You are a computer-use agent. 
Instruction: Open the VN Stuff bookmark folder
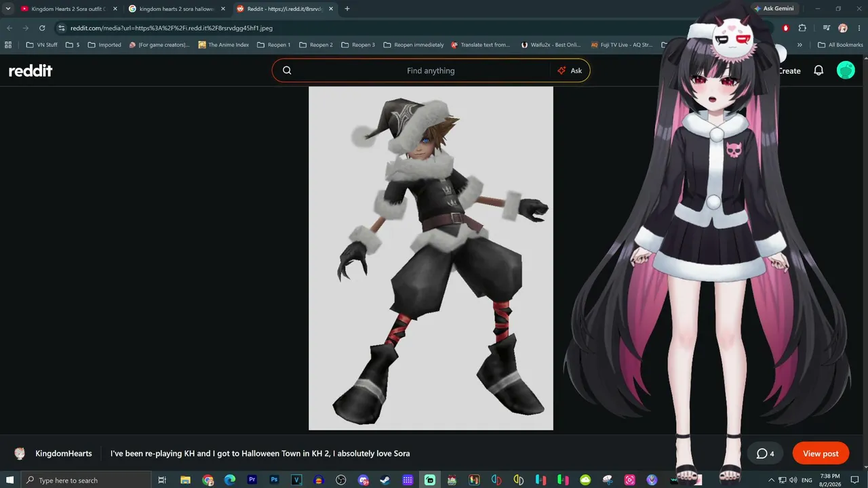point(41,45)
